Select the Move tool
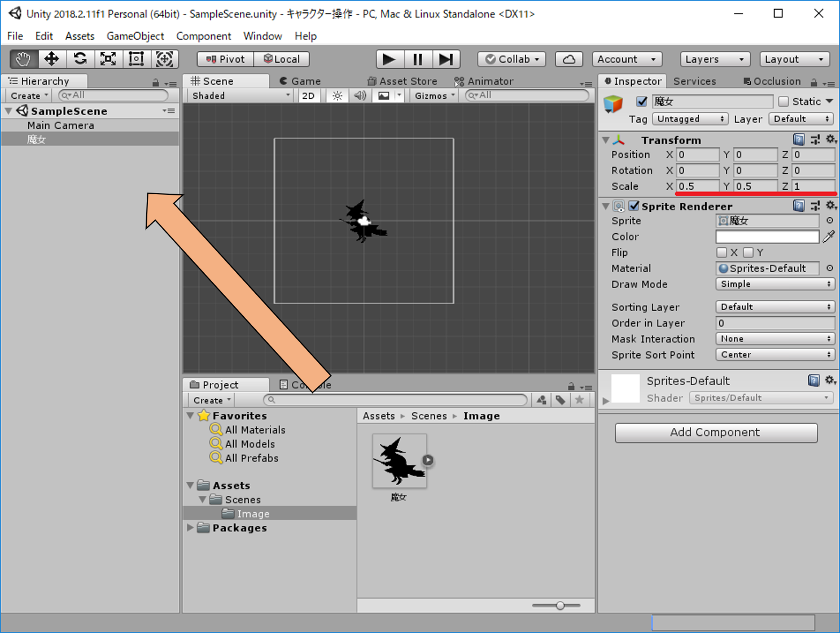Viewport: 840px width, 633px height. click(51, 59)
